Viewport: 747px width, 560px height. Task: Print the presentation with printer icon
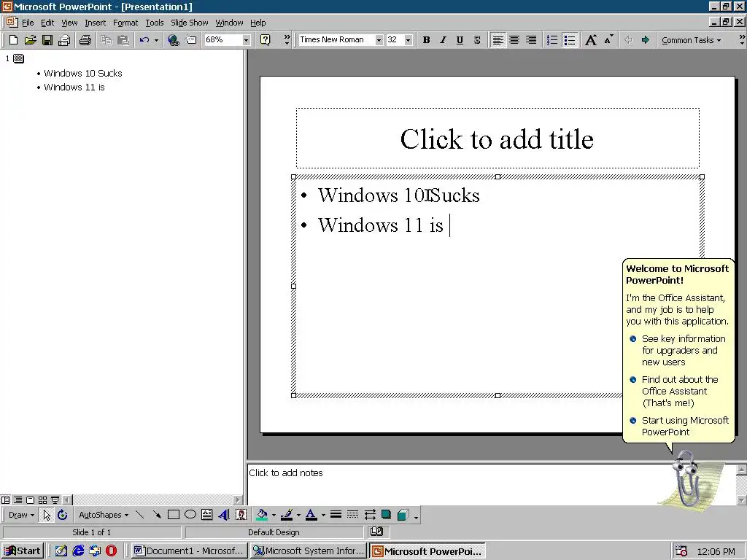(x=85, y=40)
